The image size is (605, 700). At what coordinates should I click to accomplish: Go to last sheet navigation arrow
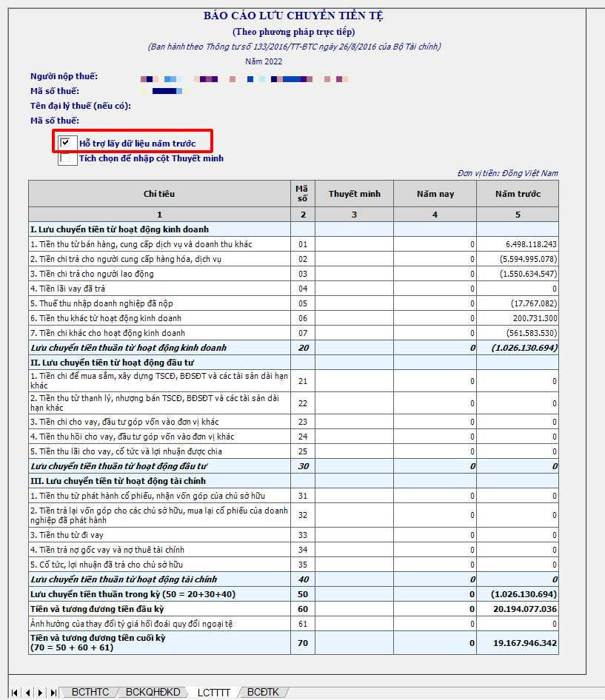coord(53,693)
